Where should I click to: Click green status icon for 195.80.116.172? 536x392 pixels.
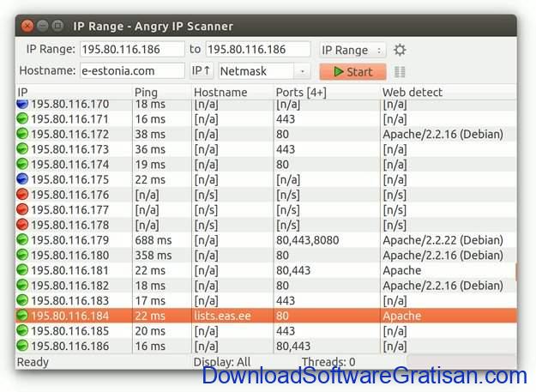point(22,134)
